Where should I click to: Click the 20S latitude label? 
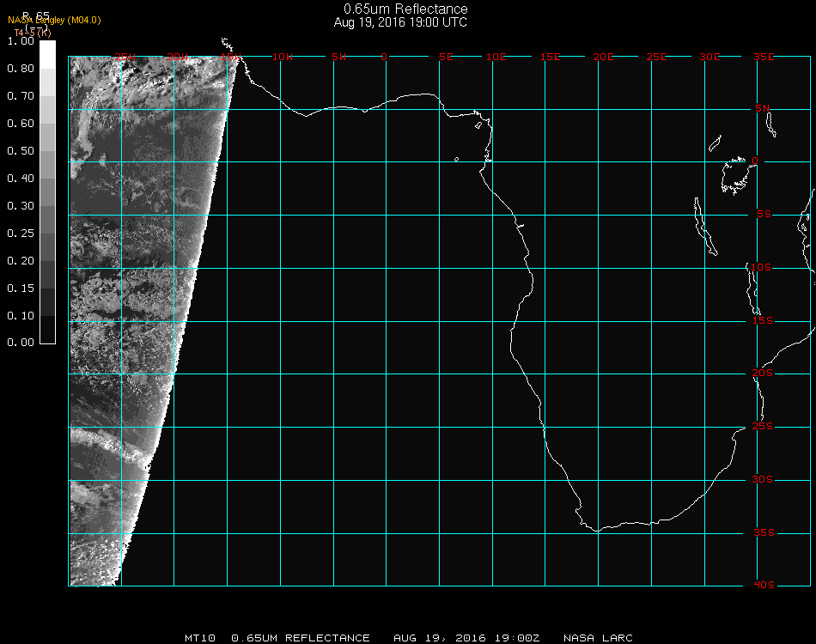763,374
